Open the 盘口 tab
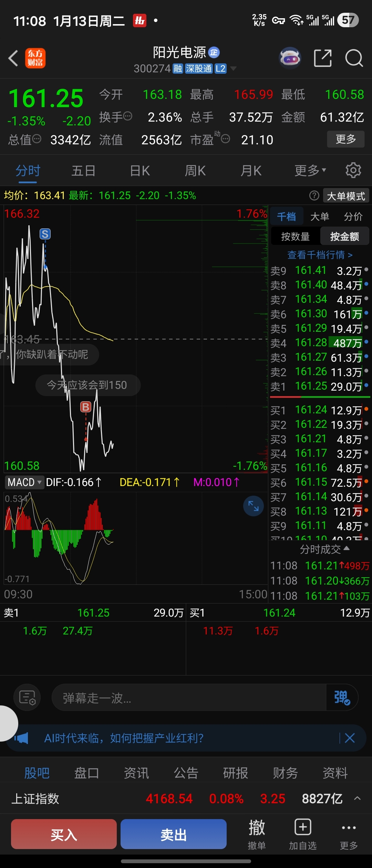 pyautogui.click(x=87, y=773)
